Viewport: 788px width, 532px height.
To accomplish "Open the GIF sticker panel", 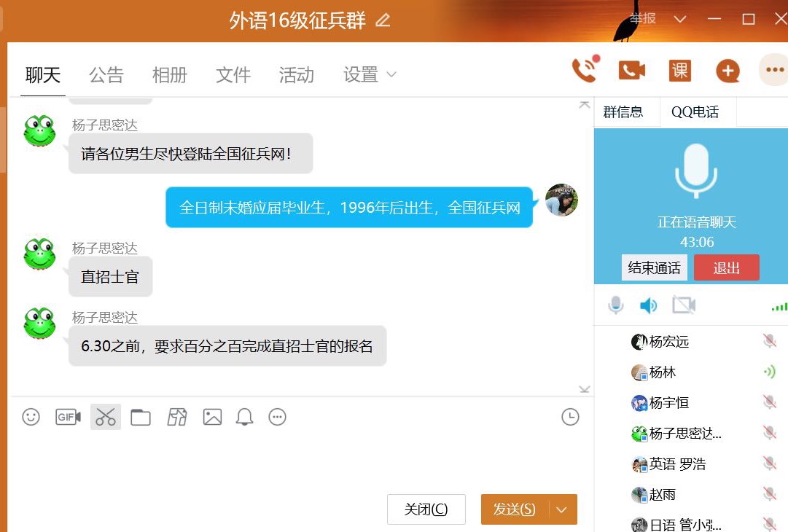I will pyautogui.click(x=68, y=417).
